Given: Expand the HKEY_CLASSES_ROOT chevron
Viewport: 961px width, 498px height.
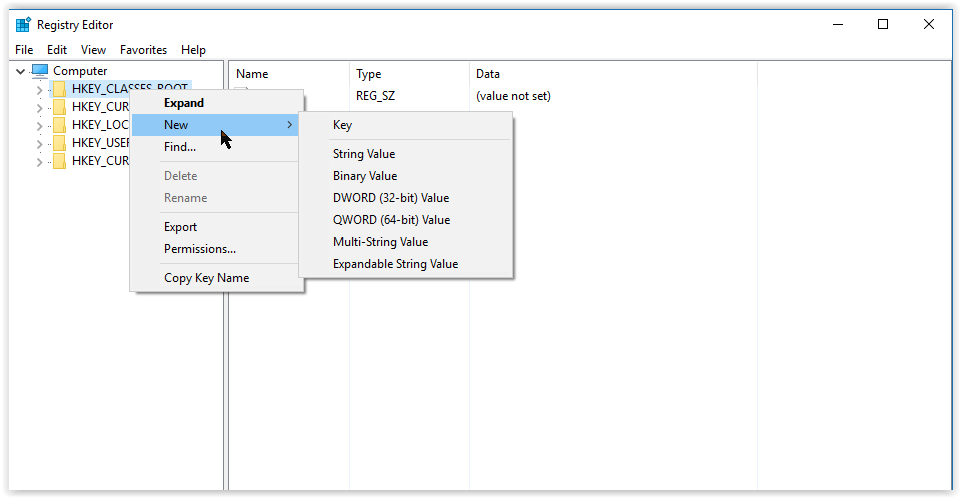Looking at the screenshot, I should tap(39, 90).
